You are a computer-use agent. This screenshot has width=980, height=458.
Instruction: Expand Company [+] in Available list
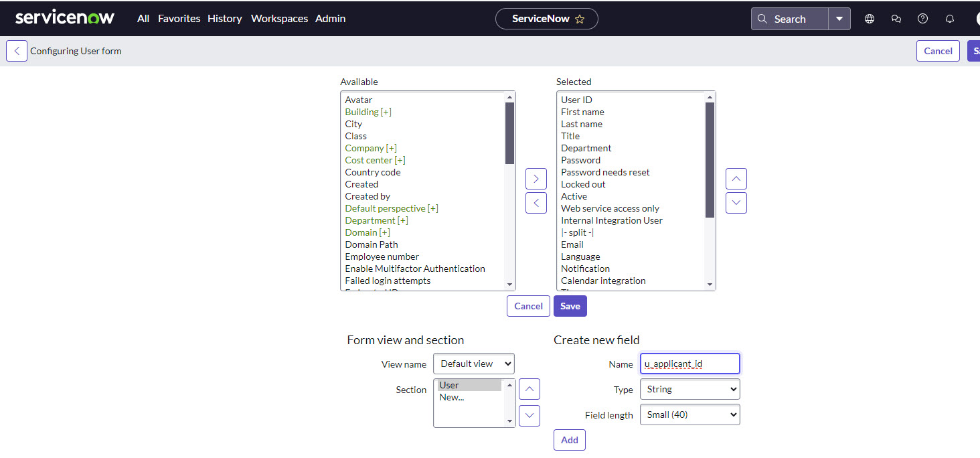(371, 148)
